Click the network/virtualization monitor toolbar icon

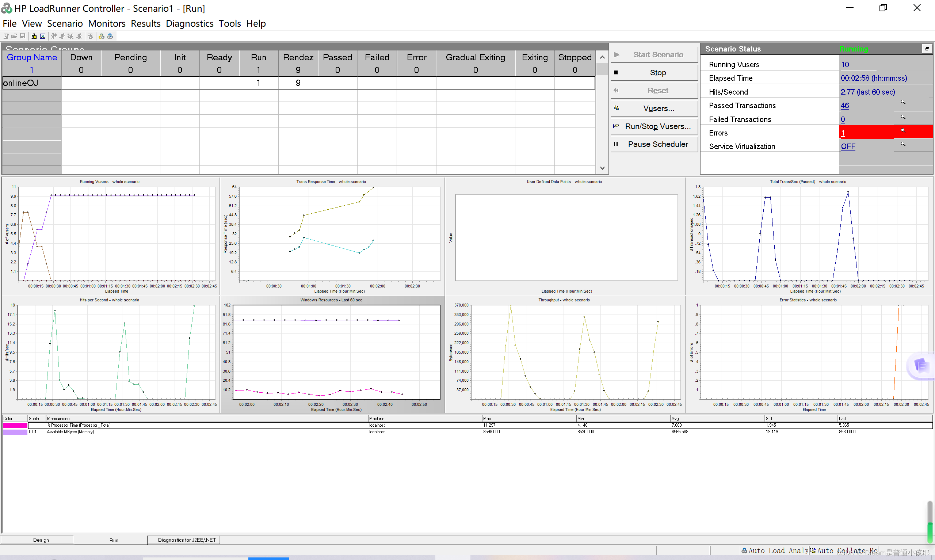43,36
